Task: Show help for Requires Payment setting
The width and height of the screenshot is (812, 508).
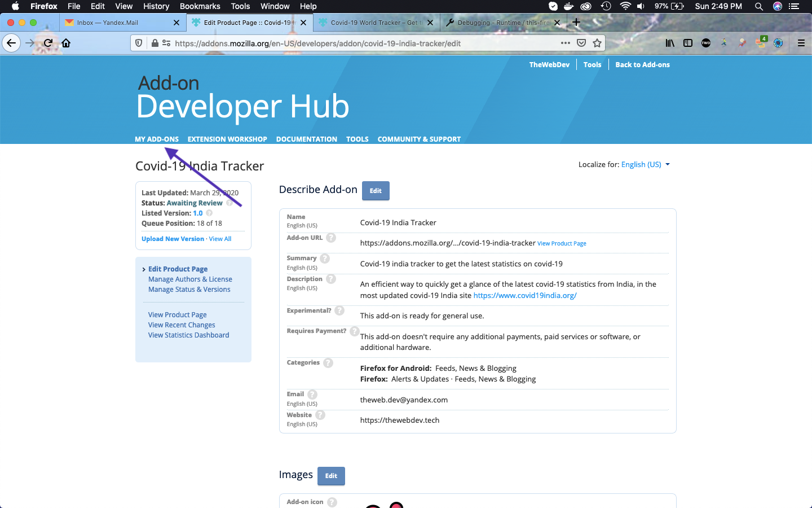Action: 355,331
